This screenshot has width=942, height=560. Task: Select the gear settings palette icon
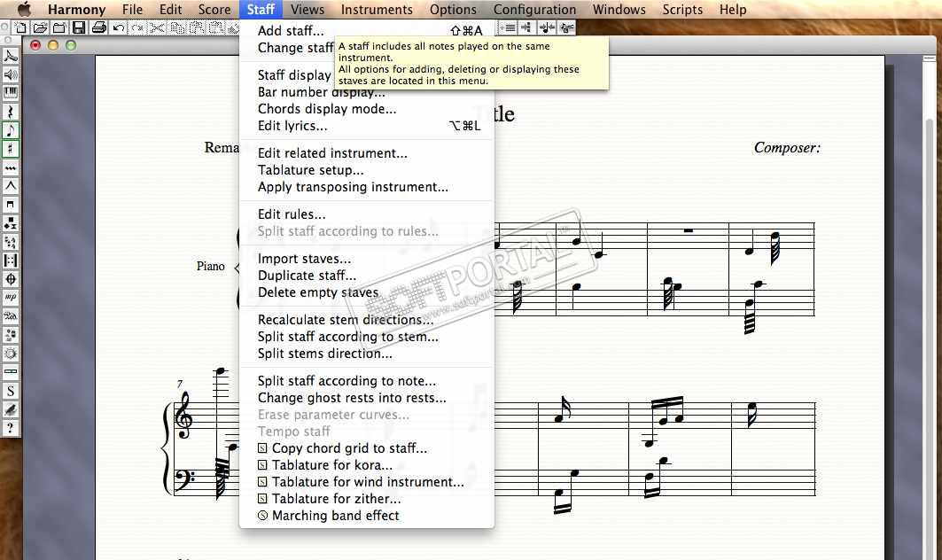coord(11,354)
